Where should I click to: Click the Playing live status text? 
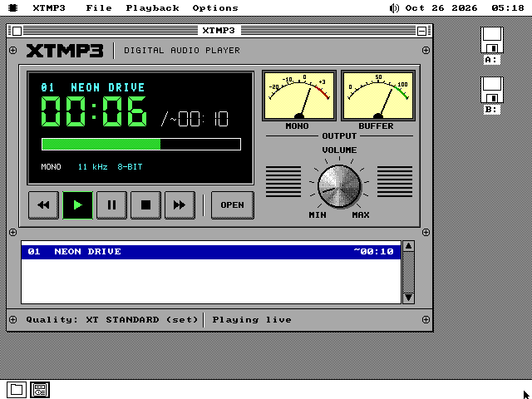tap(252, 320)
